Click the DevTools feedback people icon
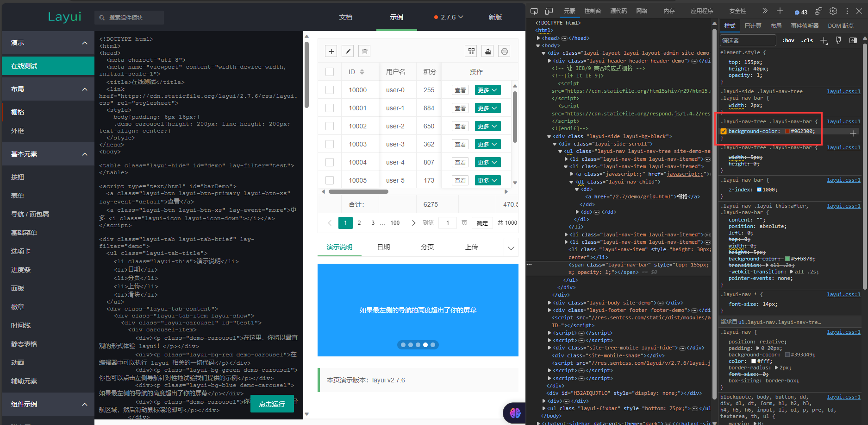 [x=818, y=11]
